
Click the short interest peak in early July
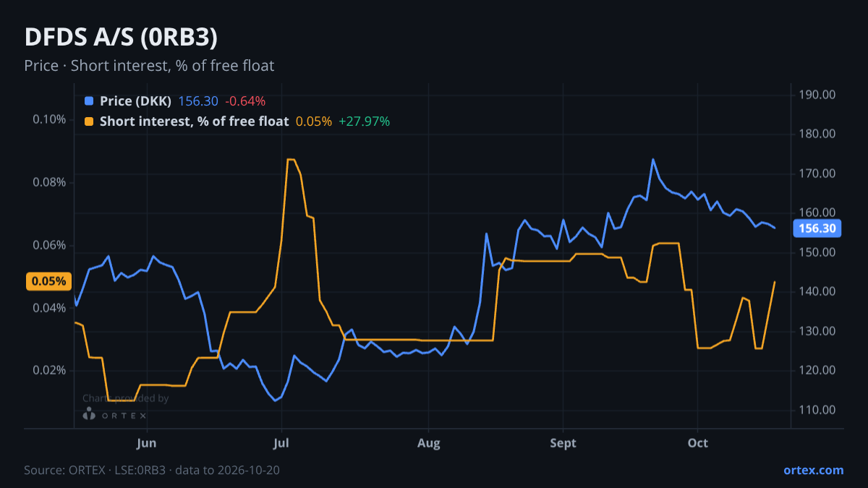pyautogui.click(x=291, y=160)
